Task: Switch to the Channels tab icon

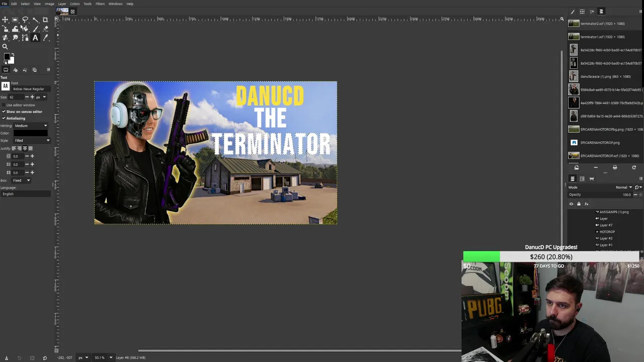Action: [x=582, y=178]
